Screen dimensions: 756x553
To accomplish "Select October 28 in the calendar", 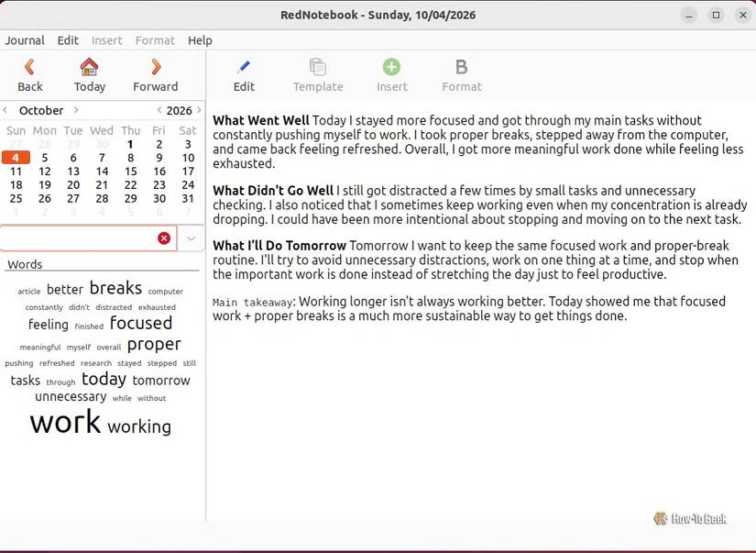I will coord(102,198).
